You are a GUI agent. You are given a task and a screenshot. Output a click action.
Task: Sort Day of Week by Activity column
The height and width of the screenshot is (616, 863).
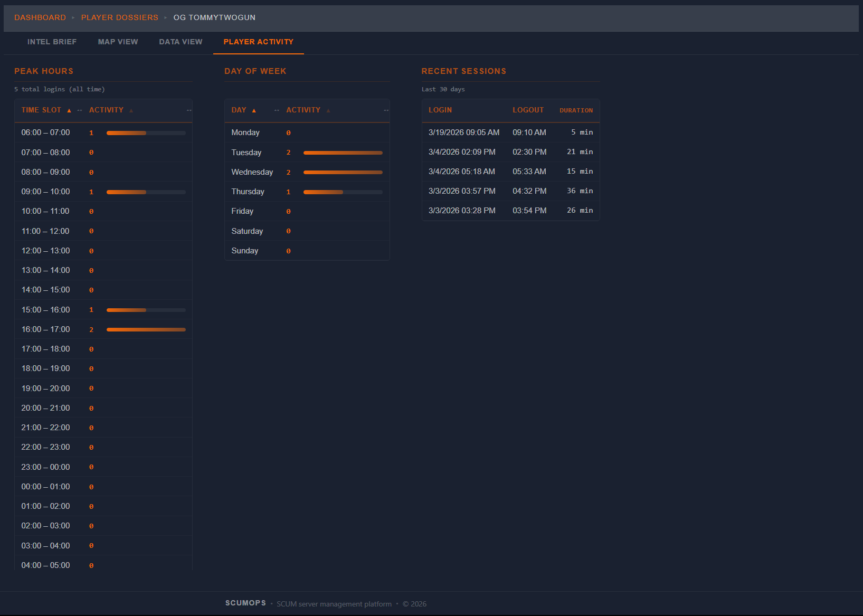pos(304,110)
